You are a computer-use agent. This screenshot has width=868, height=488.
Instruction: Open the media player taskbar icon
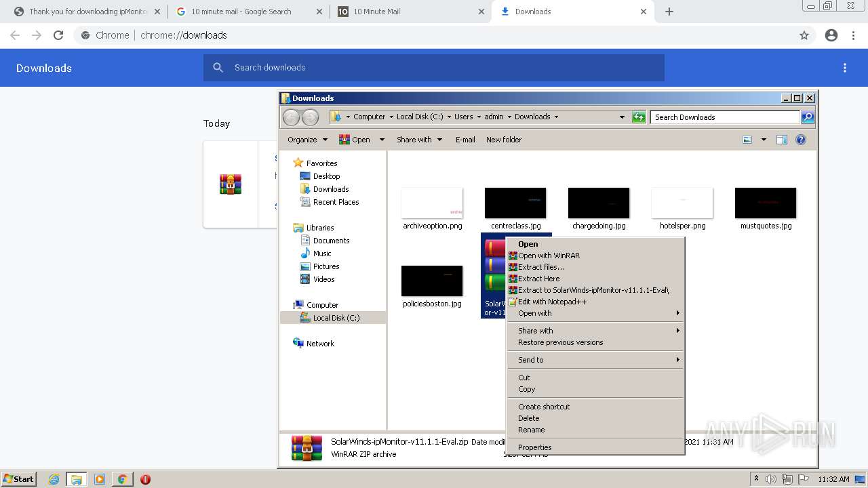click(100, 479)
